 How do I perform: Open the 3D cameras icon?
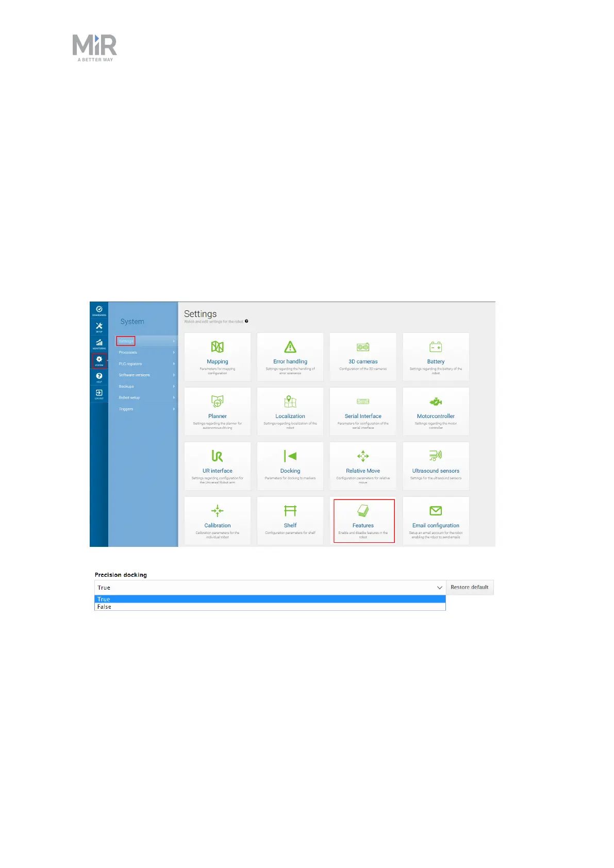pyautogui.click(x=363, y=347)
